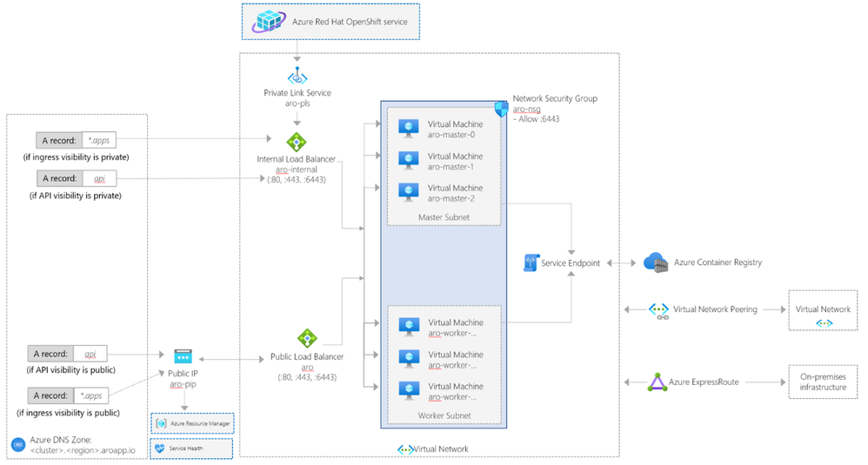Click the 'Azure Container Registry' label
This screenshot has width=868, height=465.
pos(718,262)
